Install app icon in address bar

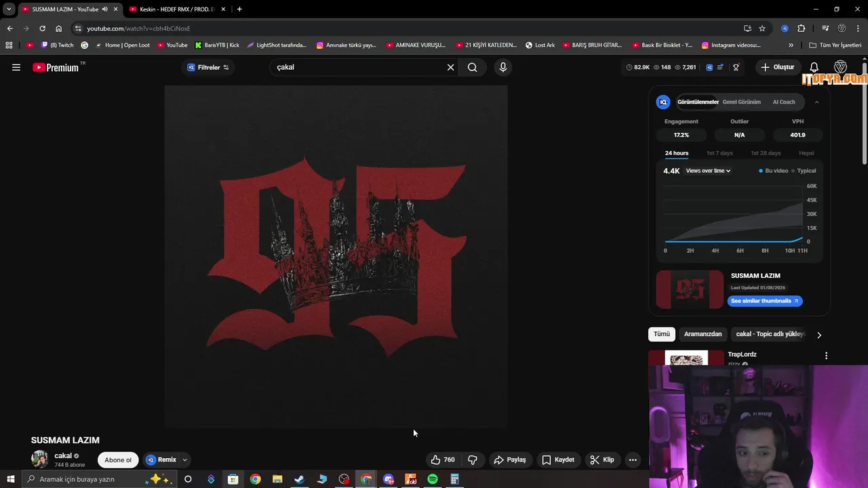747,28
